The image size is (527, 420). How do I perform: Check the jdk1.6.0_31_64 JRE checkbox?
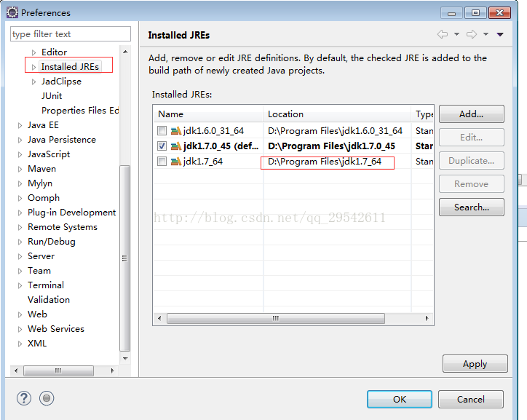click(x=162, y=131)
